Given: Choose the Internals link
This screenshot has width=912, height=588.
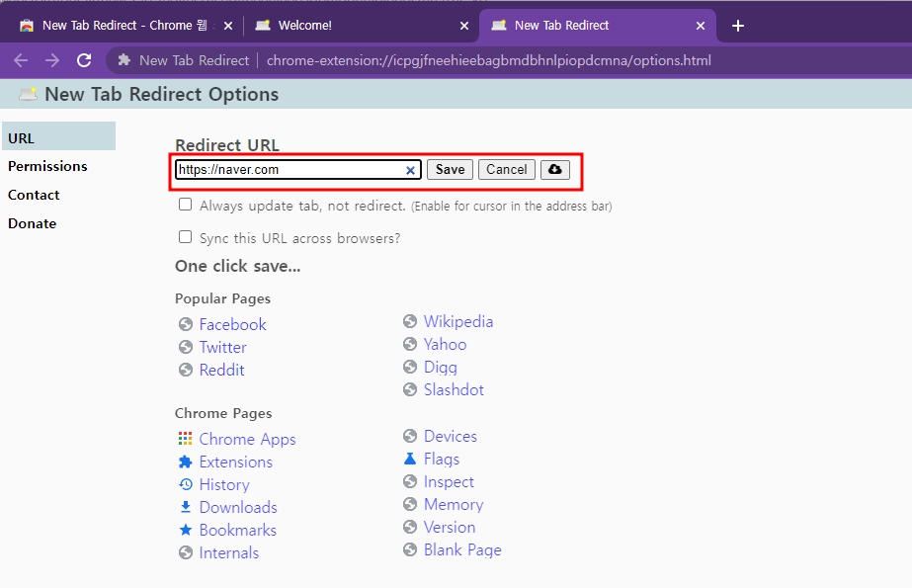Looking at the screenshot, I should tap(228, 552).
